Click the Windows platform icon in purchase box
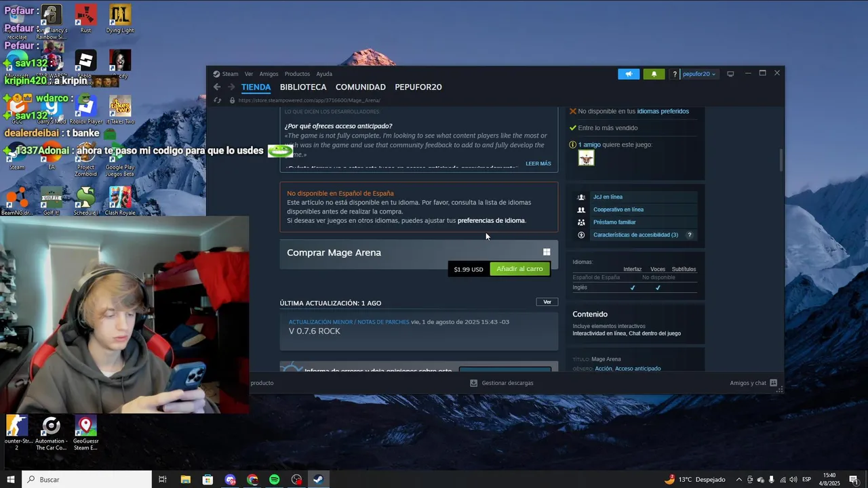868x488 pixels. click(547, 252)
